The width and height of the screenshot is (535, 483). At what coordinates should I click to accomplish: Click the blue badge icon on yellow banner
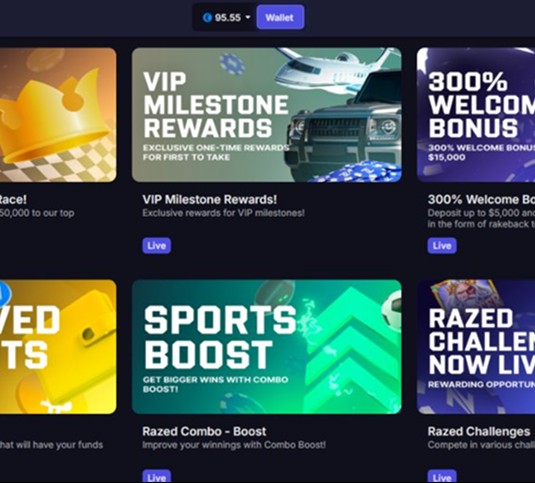(5, 293)
